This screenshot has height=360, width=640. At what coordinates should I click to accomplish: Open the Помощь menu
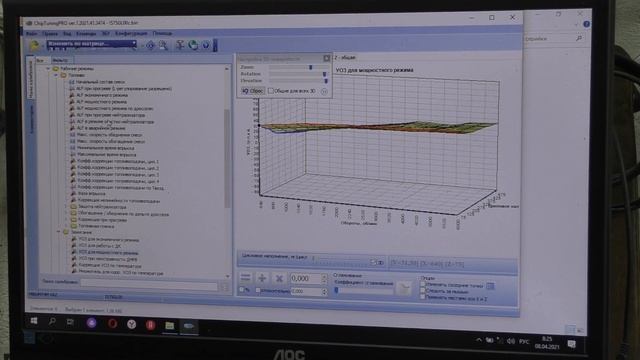click(162, 33)
